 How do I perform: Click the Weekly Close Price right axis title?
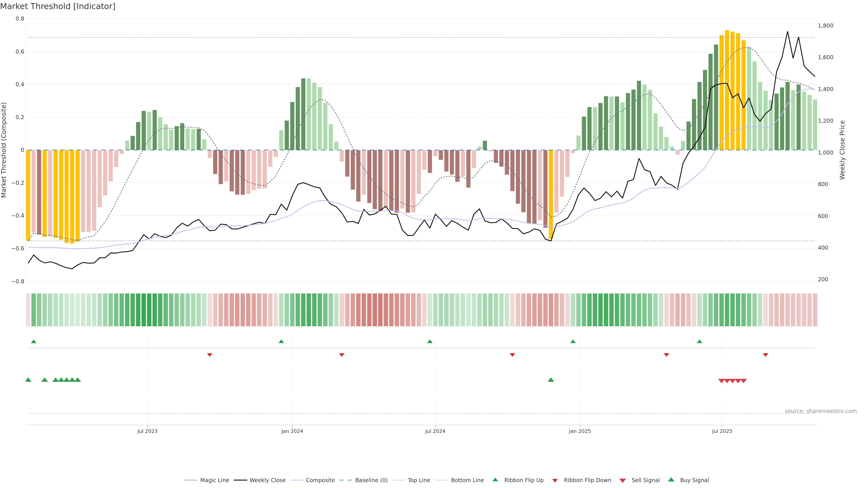coord(842,150)
